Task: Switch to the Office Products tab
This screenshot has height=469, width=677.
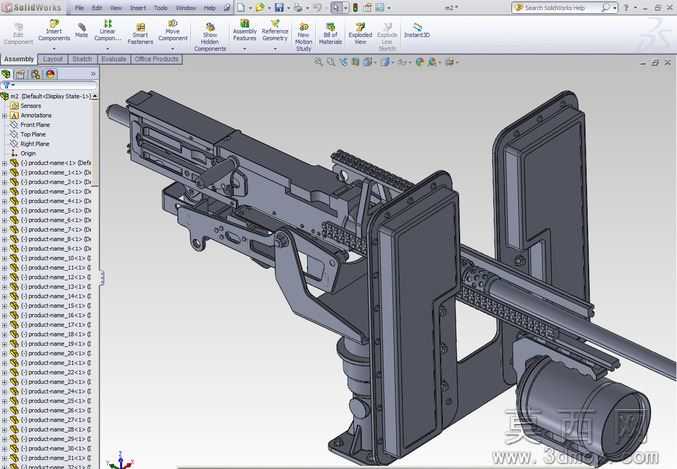Action: click(x=156, y=59)
